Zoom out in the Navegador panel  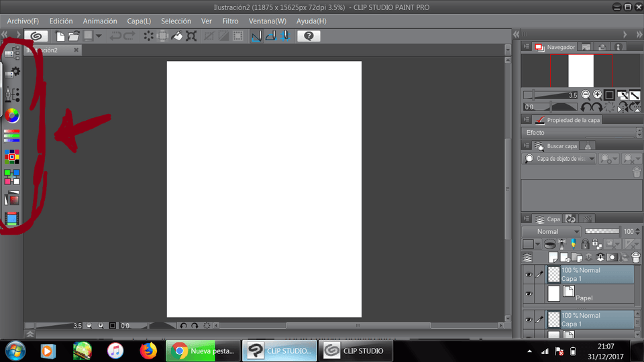click(586, 95)
